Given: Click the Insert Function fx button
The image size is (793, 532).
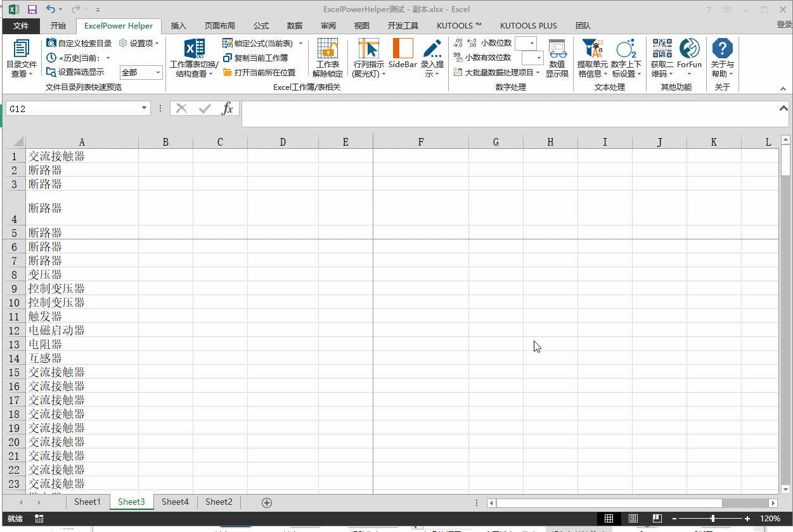Looking at the screenshot, I should tap(227, 109).
